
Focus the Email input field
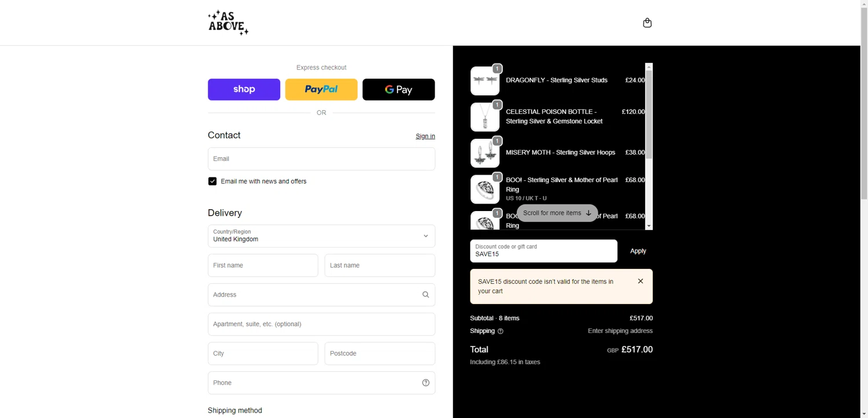321,159
